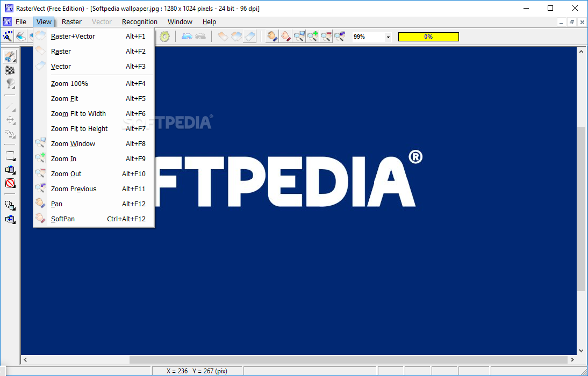Choose Zoom Previous from the View menu

[94, 189]
